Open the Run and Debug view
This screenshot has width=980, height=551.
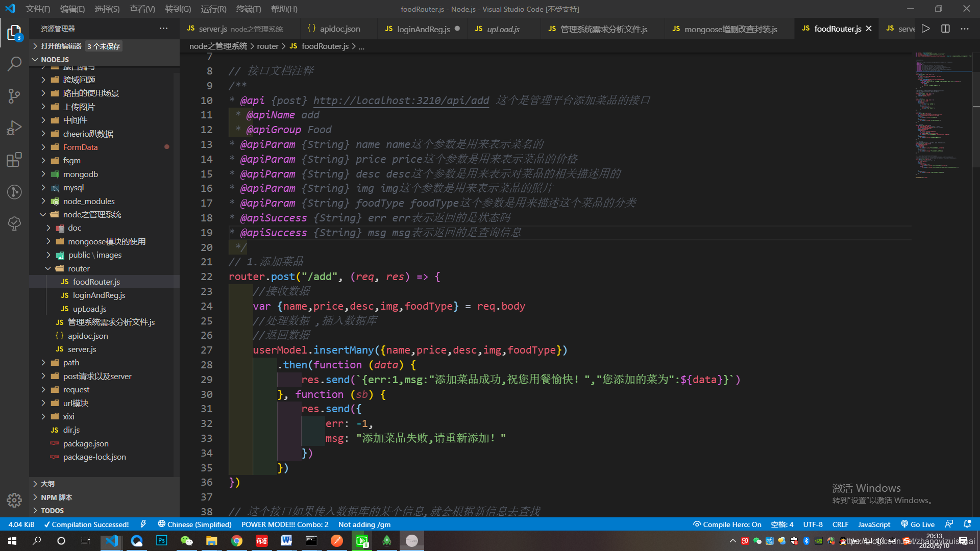click(x=14, y=128)
